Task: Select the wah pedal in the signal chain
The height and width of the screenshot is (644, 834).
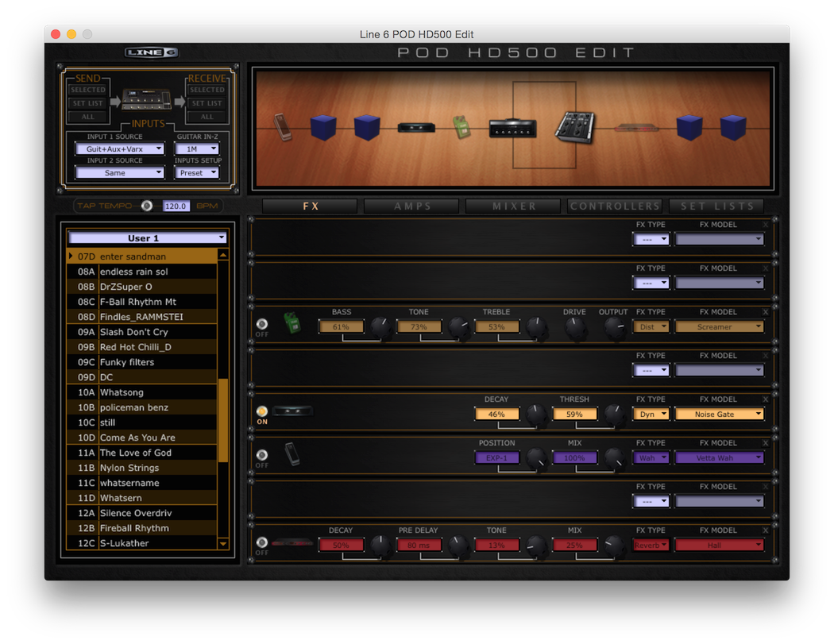Action: click(x=283, y=127)
